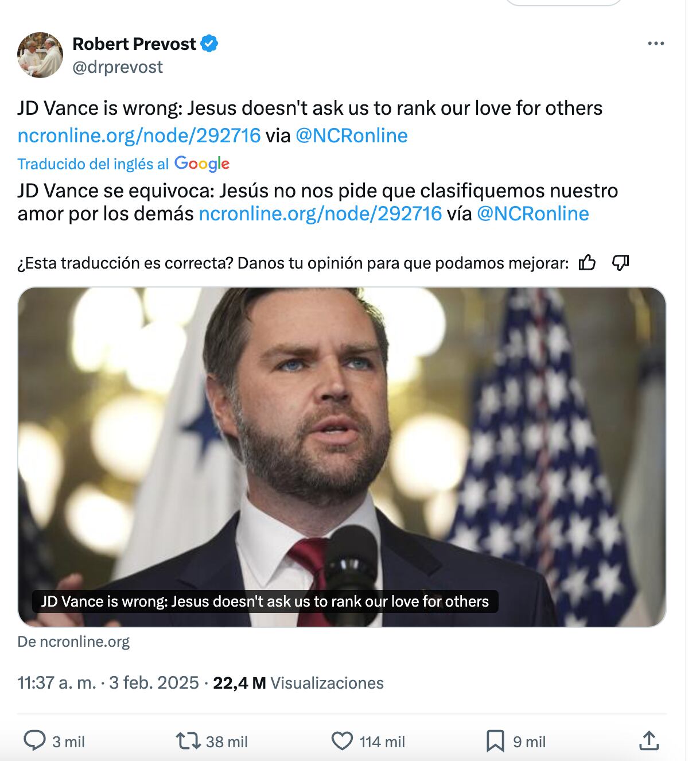The height and width of the screenshot is (761, 700).
Task: Rate translation with thumbs up
Action: [x=587, y=263]
